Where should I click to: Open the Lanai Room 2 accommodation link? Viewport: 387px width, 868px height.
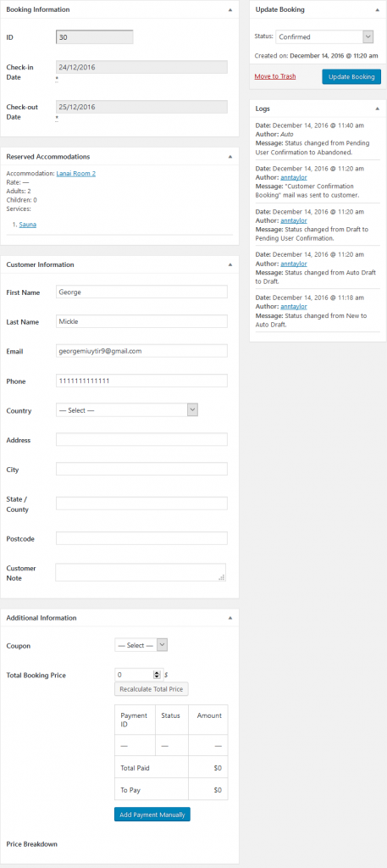(75, 173)
